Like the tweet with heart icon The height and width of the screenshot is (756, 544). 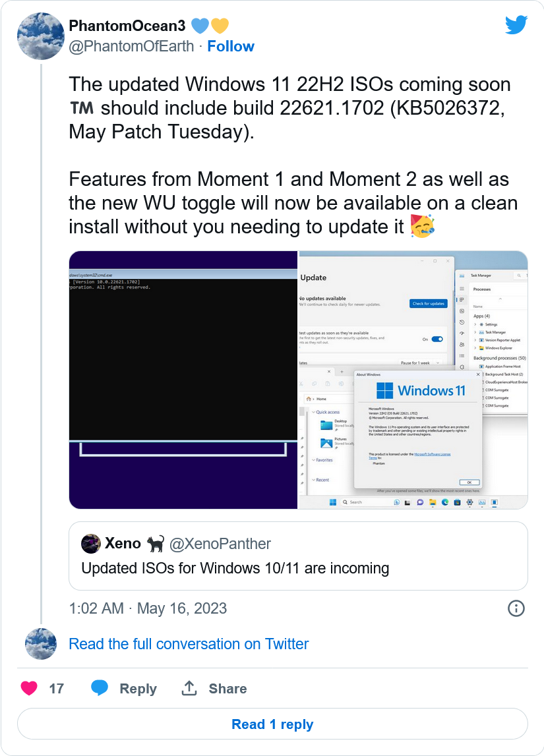click(x=29, y=689)
